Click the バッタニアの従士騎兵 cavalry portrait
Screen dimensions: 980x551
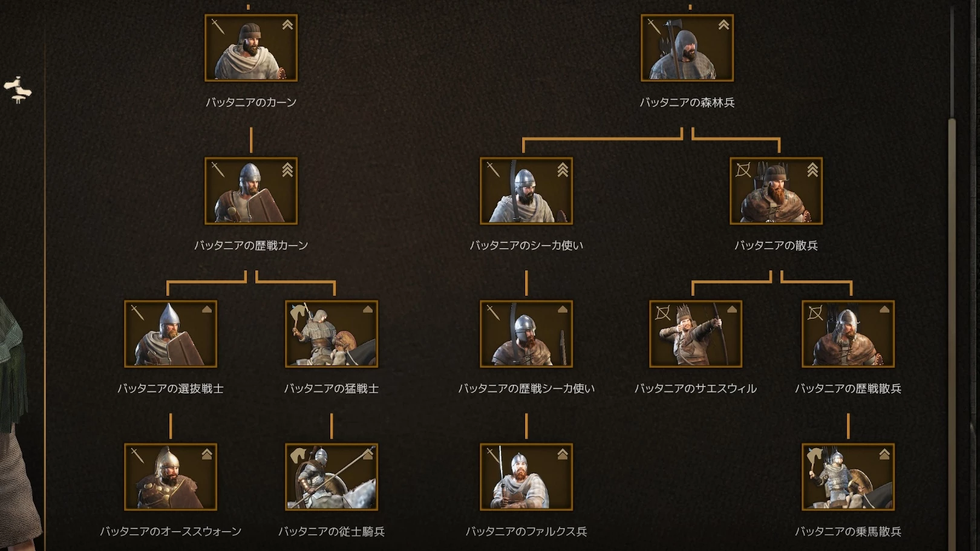332,477
